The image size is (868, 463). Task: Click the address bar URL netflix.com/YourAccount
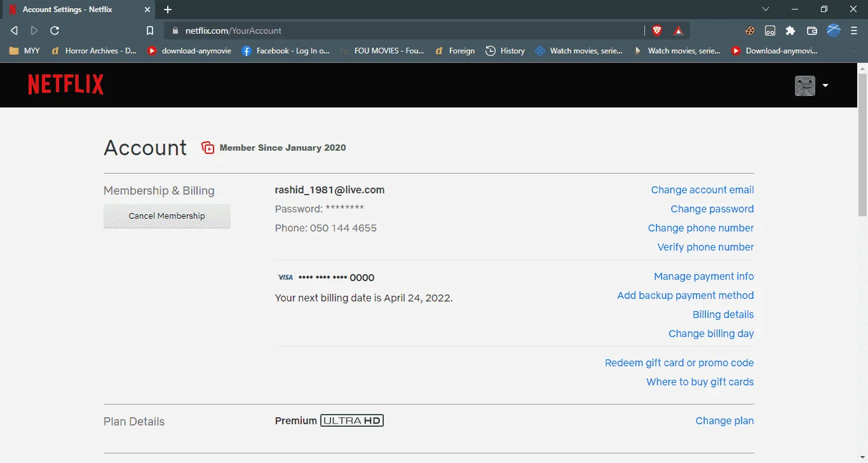(233, 31)
